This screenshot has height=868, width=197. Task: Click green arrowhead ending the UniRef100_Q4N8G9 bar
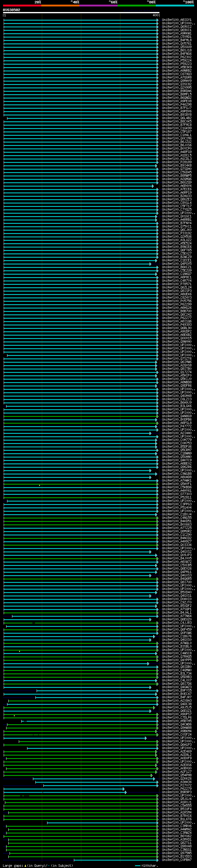158,417
